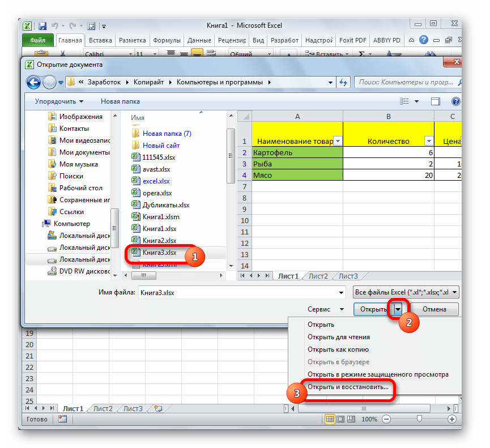Select Рабочий стол in the navigation pane

pyautogui.click(x=75, y=188)
